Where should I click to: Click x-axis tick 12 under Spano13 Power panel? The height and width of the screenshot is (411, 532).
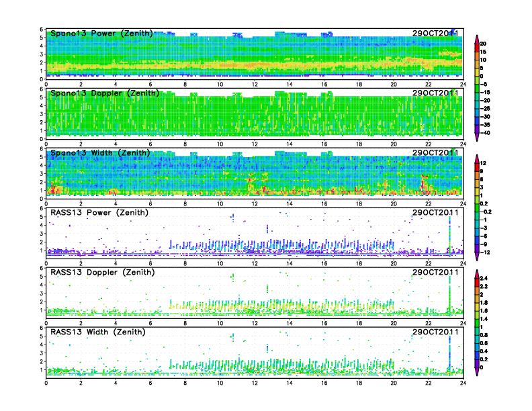pos(255,85)
